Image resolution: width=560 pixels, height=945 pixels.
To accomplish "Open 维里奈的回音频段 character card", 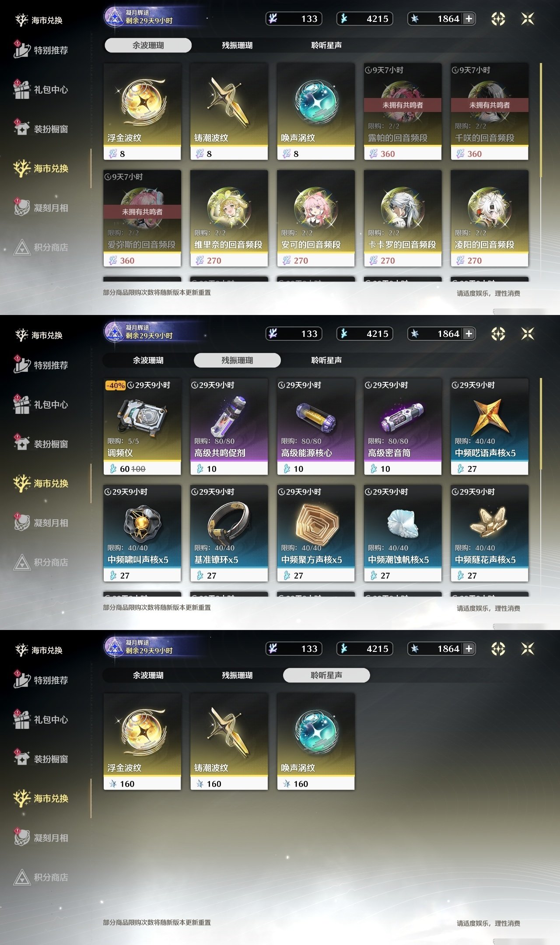I will (229, 218).
